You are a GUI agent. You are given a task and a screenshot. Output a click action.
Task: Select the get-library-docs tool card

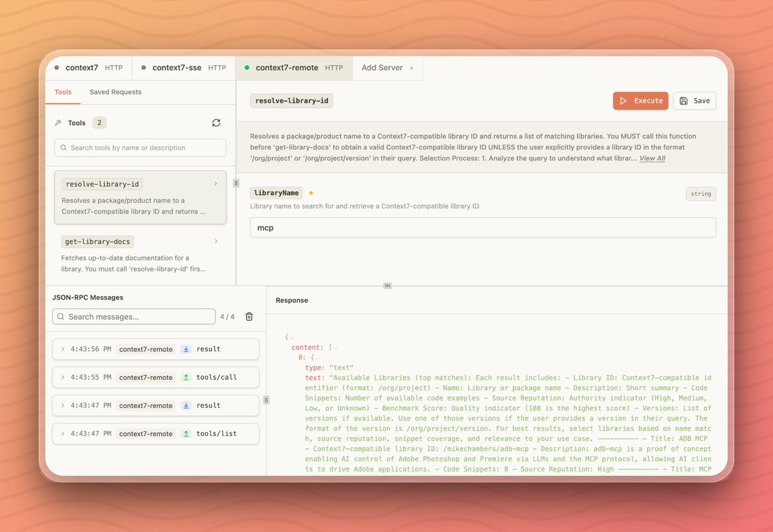pyautogui.click(x=140, y=255)
